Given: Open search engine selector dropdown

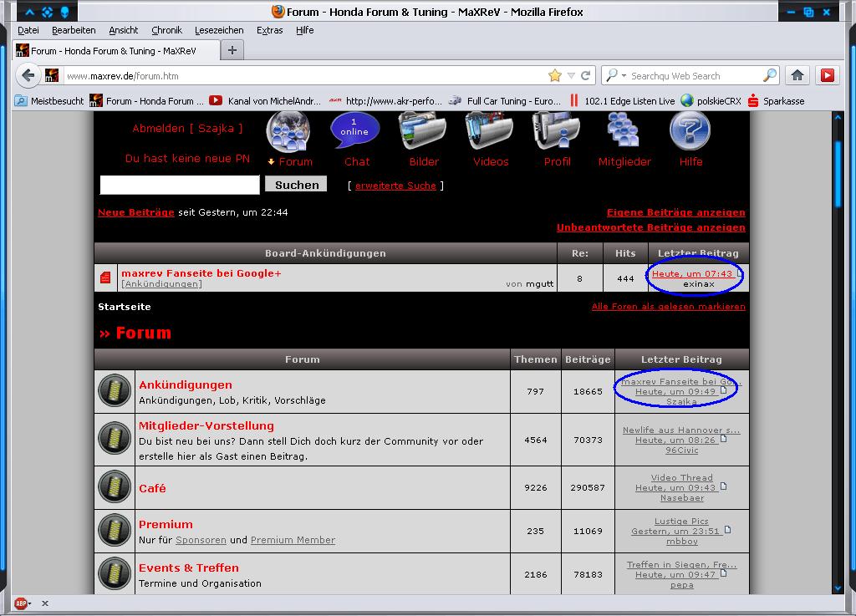Looking at the screenshot, I should pos(616,75).
